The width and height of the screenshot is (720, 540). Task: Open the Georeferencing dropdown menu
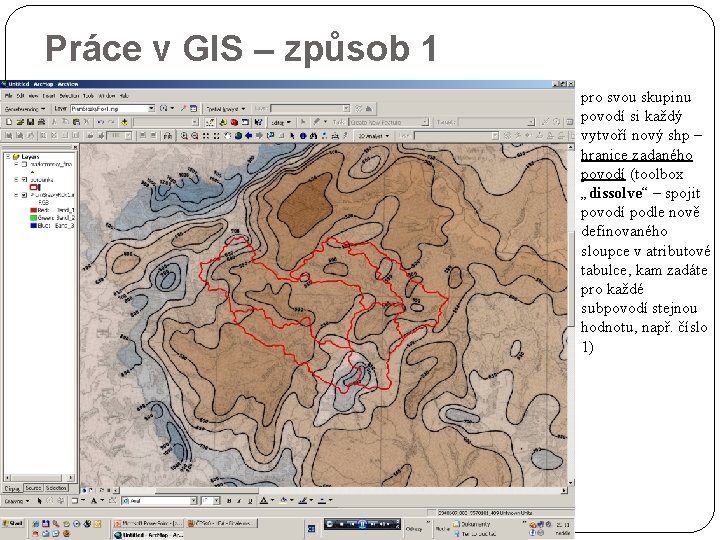[x=25, y=109]
